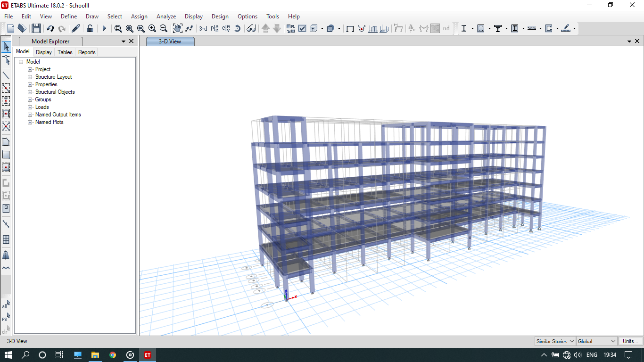The width and height of the screenshot is (644, 362).
Task: Open a plan view with the Plan icon
Action: (214, 28)
